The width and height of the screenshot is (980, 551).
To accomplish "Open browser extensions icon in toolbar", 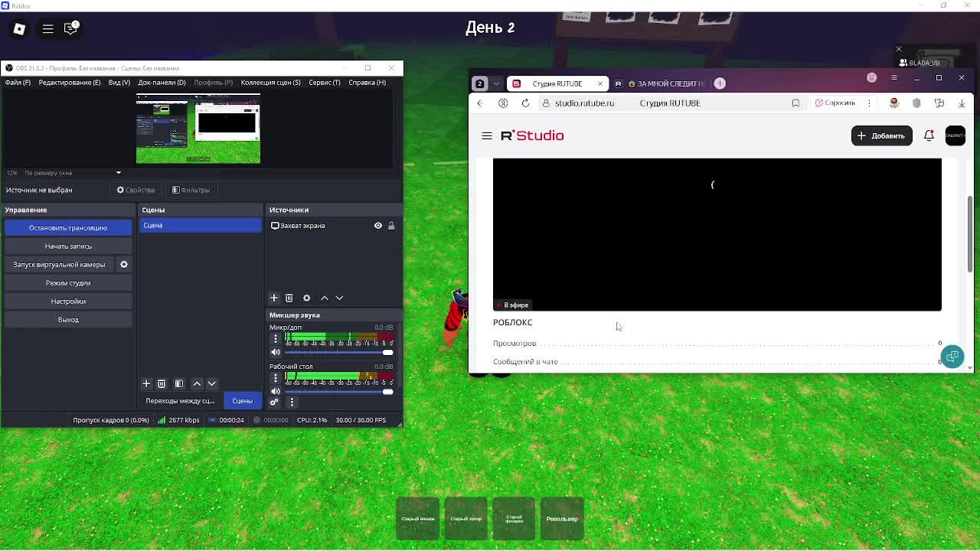I will click(939, 103).
